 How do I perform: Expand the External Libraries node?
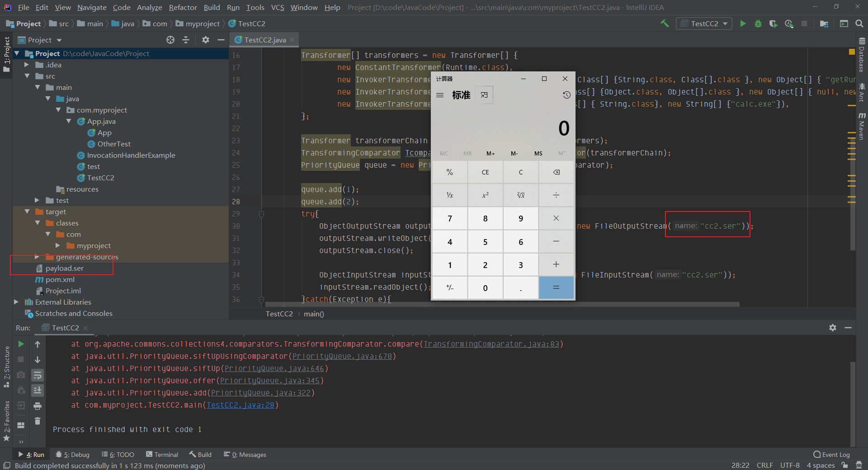point(16,302)
